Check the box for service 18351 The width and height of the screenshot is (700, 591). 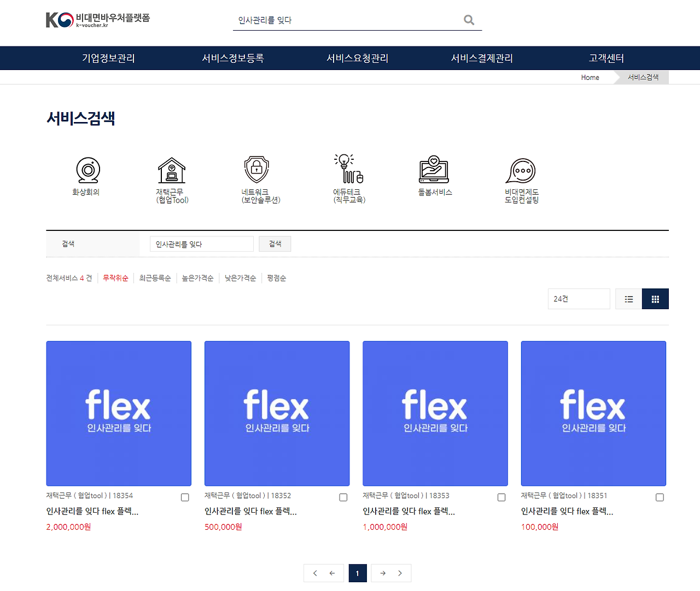click(660, 497)
